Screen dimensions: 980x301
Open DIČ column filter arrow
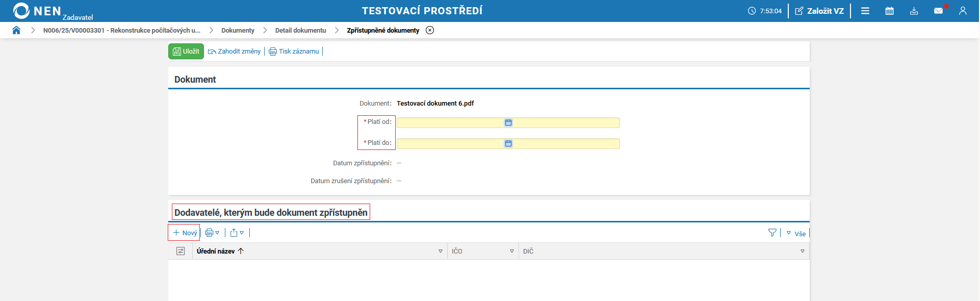[x=803, y=251]
